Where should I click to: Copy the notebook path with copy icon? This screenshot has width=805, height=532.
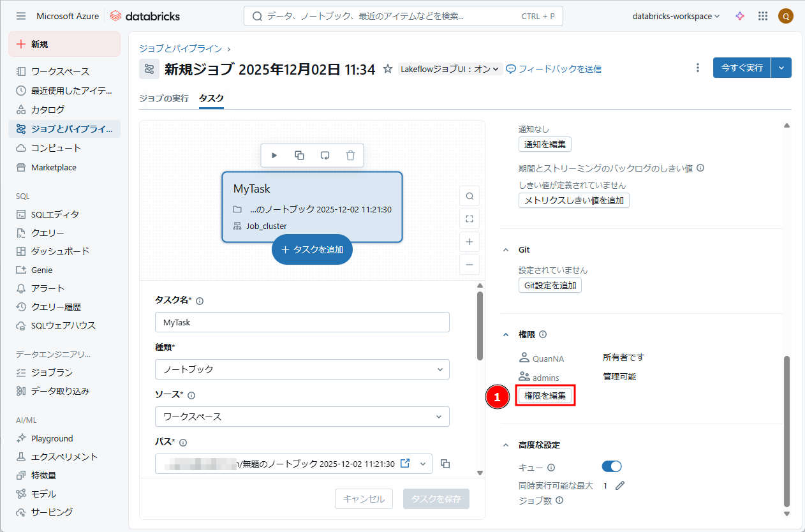click(x=445, y=464)
